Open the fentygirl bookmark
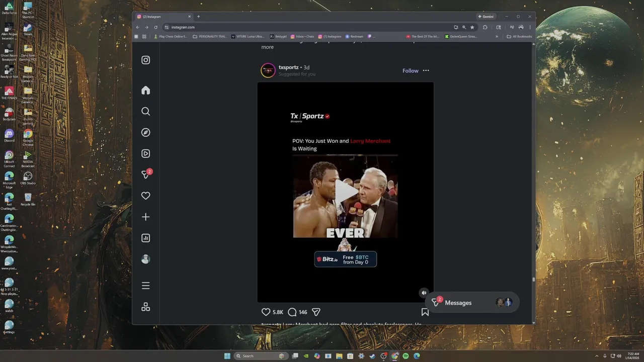644x362 pixels. coord(278,36)
